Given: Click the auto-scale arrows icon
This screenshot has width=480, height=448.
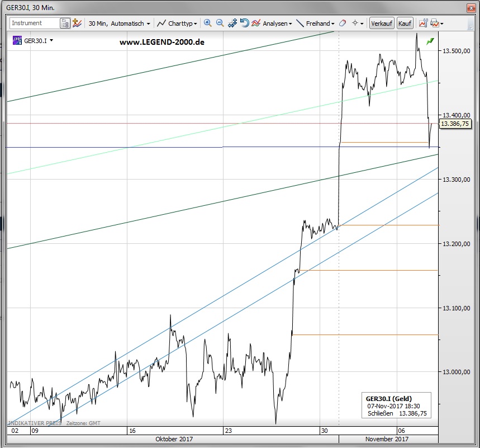Looking at the screenshot, I should tap(232, 23).
